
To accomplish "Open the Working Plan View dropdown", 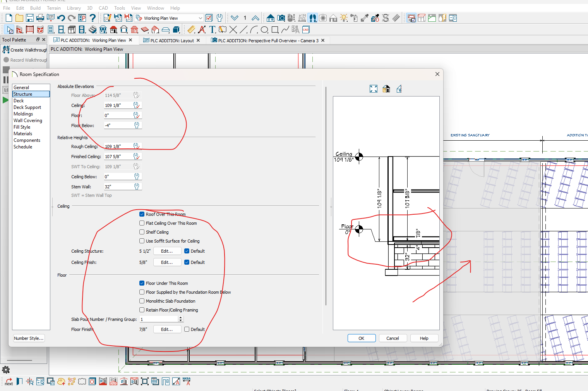I will (200, 18).
